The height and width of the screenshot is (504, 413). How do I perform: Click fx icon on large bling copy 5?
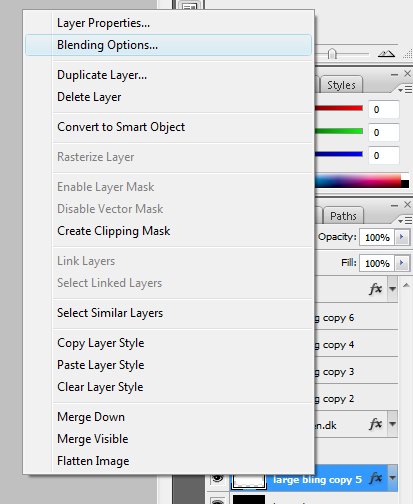pyautogui.click(x=376, y=479)
